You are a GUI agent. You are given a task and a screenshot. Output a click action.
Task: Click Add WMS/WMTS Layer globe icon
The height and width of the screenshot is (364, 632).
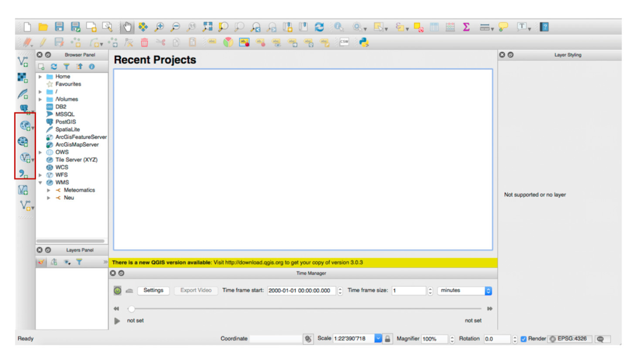tap(24, 126)
